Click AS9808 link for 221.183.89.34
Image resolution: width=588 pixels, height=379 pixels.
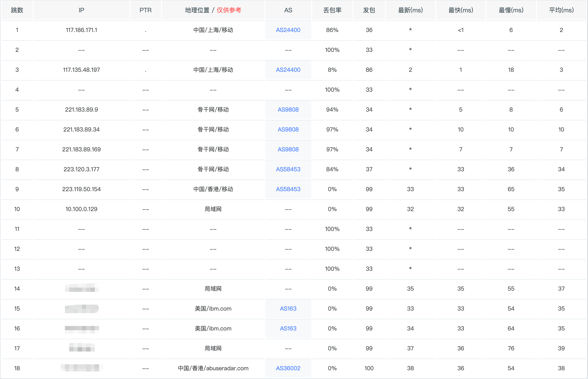point(288,129)
